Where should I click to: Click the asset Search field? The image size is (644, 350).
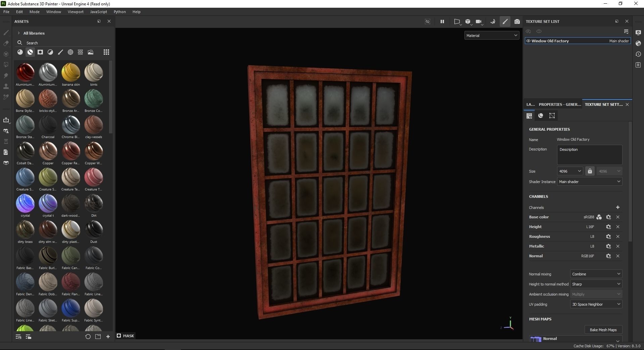(64, 43)
